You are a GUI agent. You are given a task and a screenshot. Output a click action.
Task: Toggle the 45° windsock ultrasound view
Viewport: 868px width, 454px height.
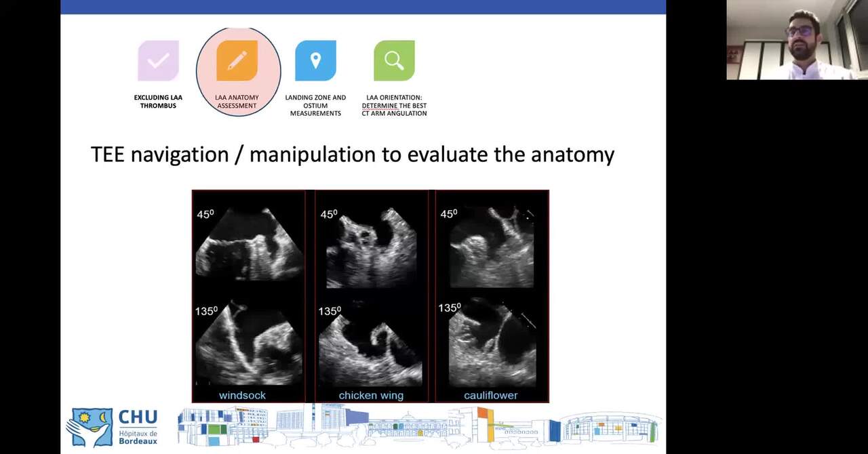(x=248, y=244)
